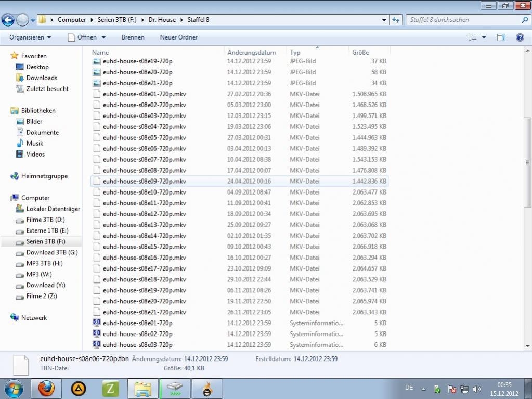Sort by Änderungsdatum column header

[251, 52]
